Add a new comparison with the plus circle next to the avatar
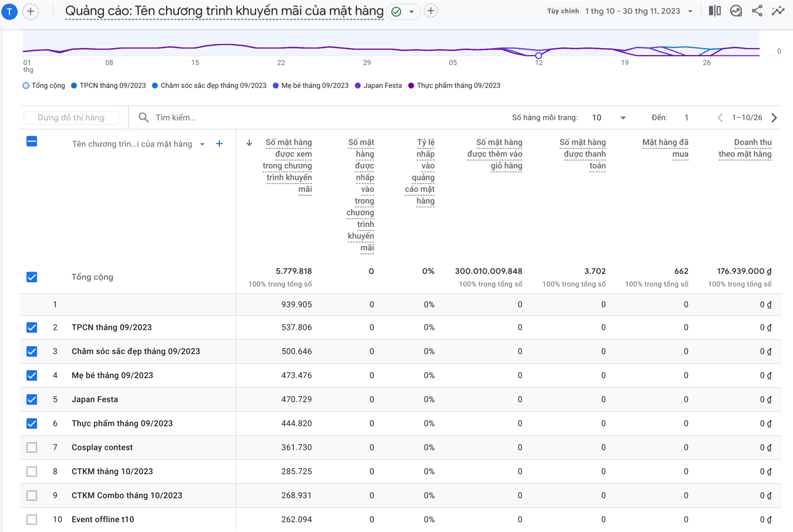Image resolution: width=793 pixels, height=532 pixels. coord(30,11)
